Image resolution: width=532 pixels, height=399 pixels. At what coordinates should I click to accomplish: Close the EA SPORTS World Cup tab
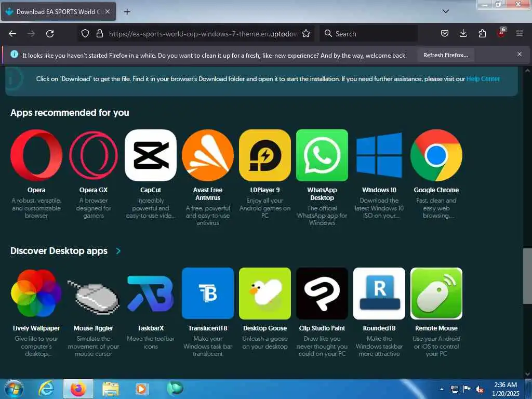(107, 11)
